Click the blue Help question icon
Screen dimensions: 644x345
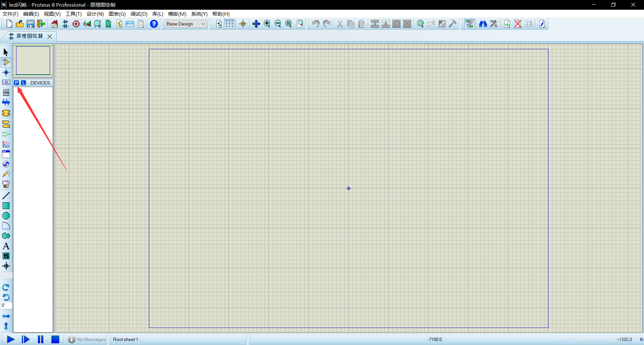point(154,24)
